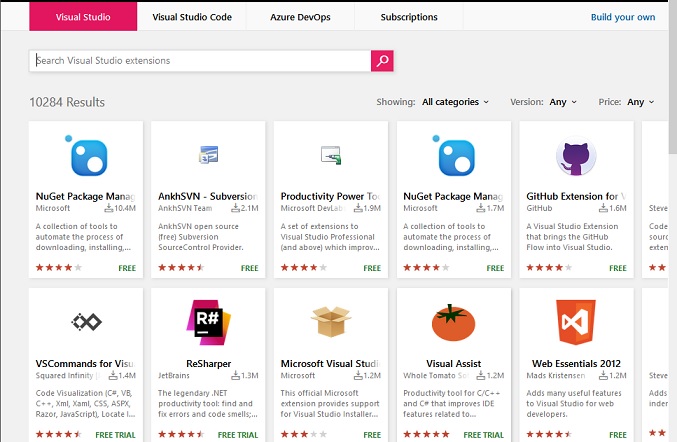Open the AnkhSVN - Subversion title link
This screenshot has height=442, width=677.
point(208,196)
